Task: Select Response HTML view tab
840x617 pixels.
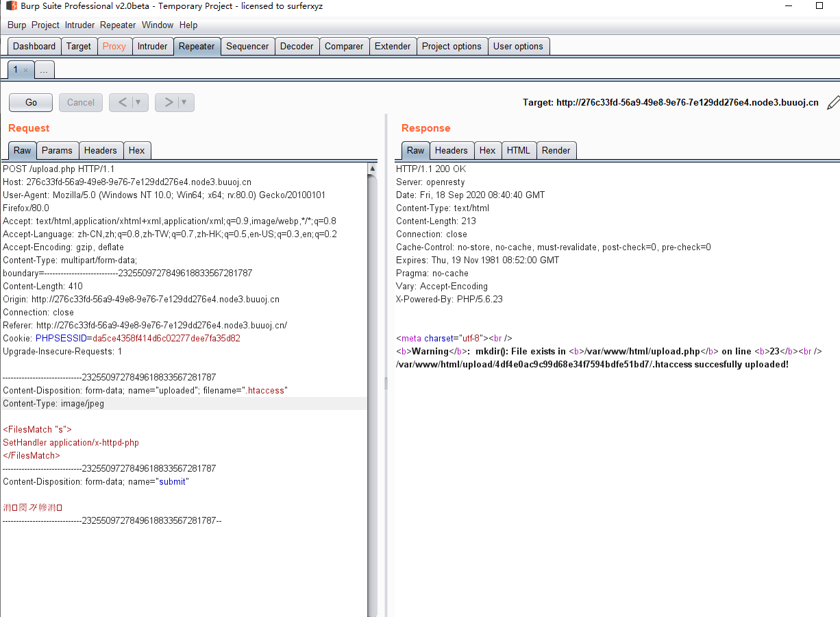Action: pos(519,151)
